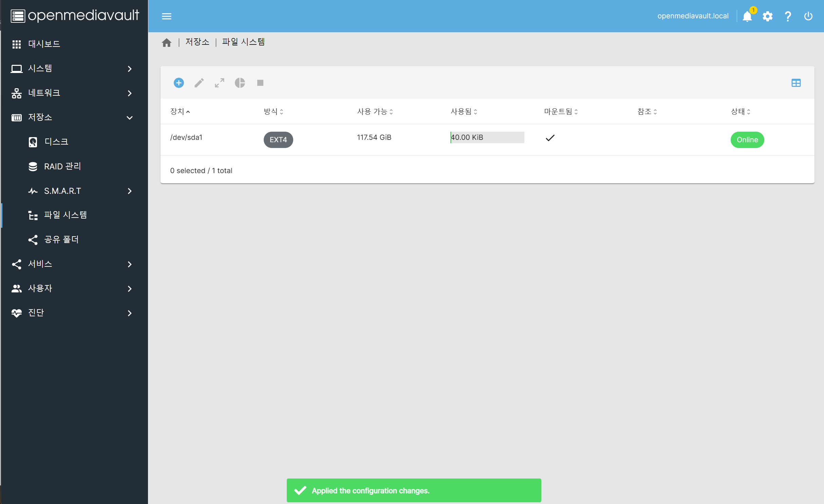
Task: Expand the 사용자 menu chevron
Action: [x=130, y=288]
